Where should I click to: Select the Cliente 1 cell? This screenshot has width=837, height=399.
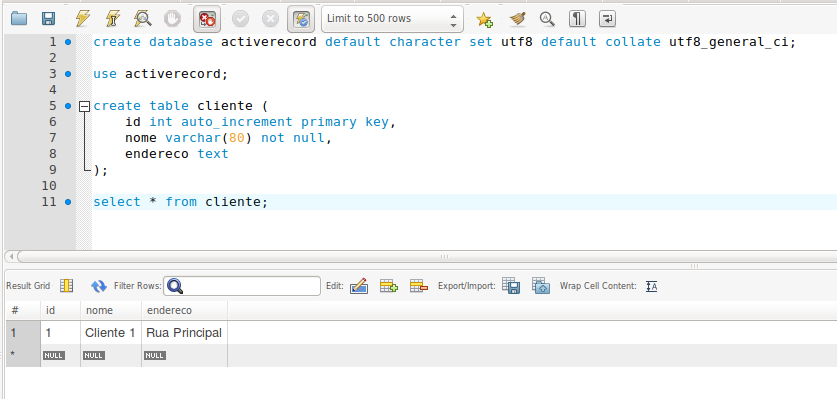point(110,333)
